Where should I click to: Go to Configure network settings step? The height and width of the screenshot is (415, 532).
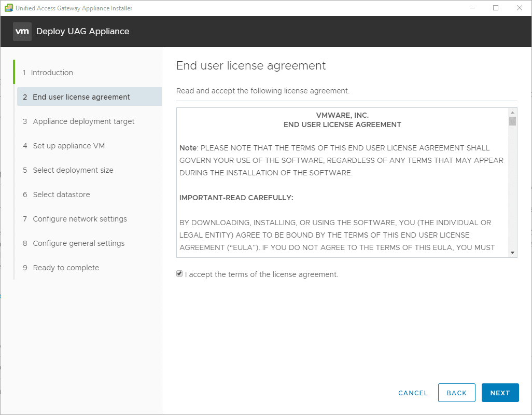[80, 219]
